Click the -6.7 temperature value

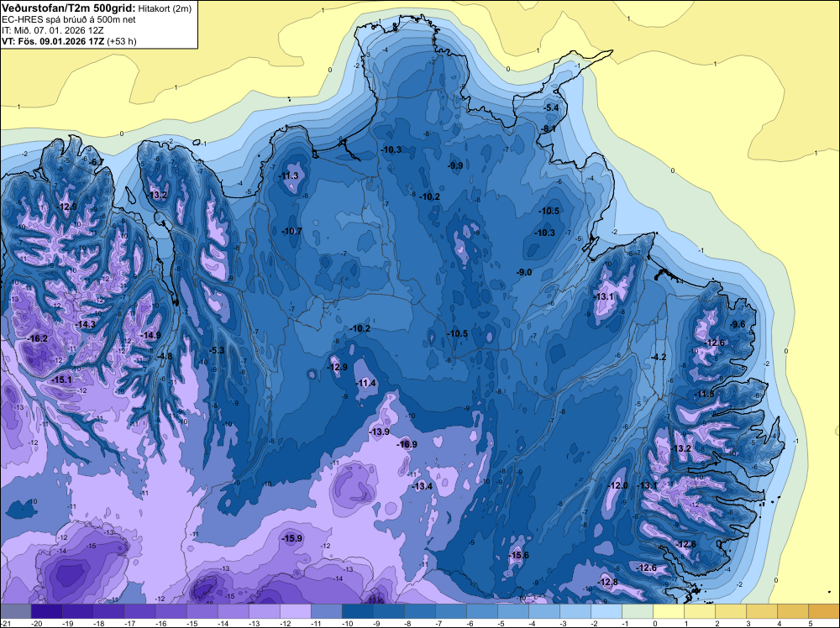click(96, 162)
